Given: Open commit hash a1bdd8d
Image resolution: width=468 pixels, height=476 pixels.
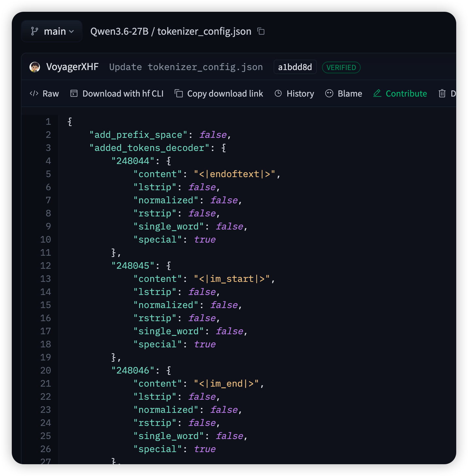Looking at the screenshot, I should (295, 67).
